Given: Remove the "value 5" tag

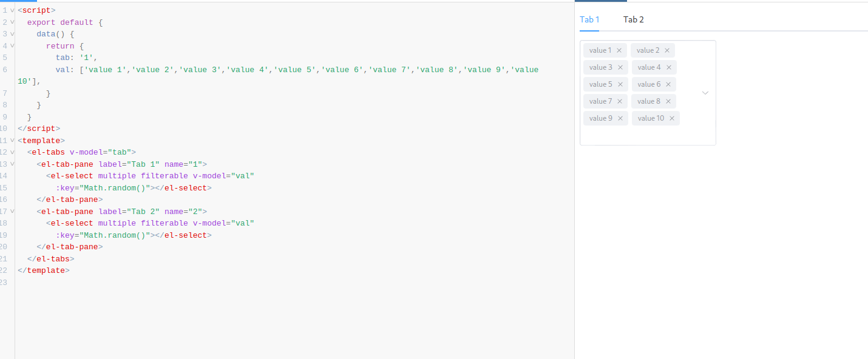Looking at the screenshot, I should [620, 84].
